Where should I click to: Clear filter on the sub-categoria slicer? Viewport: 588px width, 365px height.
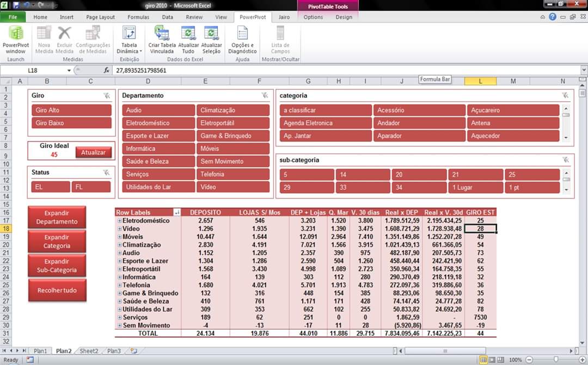(566, 160)
